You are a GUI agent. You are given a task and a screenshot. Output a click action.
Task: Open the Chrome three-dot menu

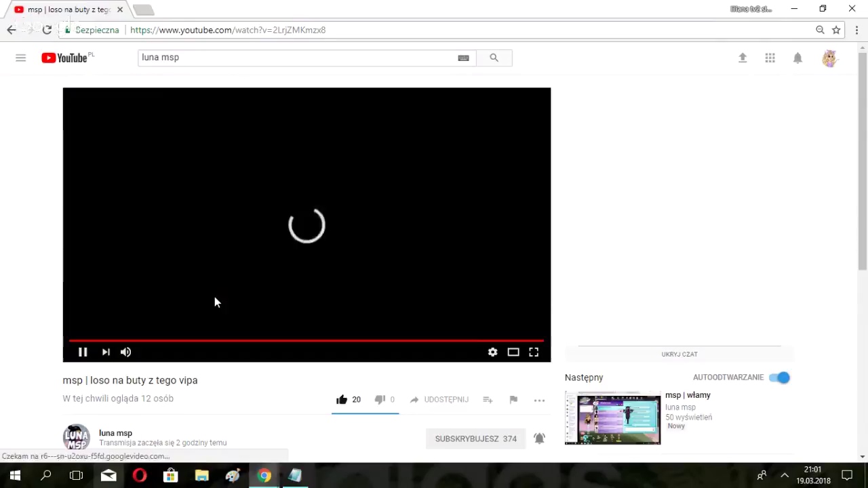(856, 30)
